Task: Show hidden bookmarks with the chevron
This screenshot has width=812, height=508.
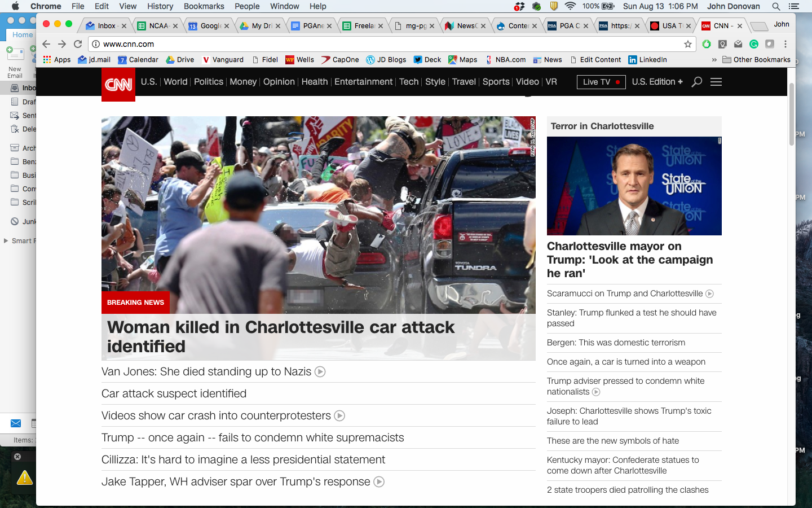Action: coord(714,60)
